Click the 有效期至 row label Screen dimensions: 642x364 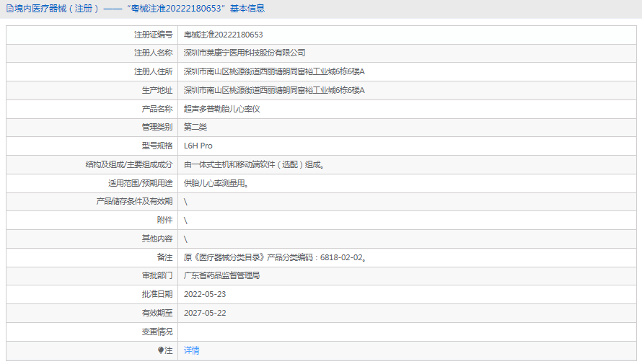click(157, 314)
